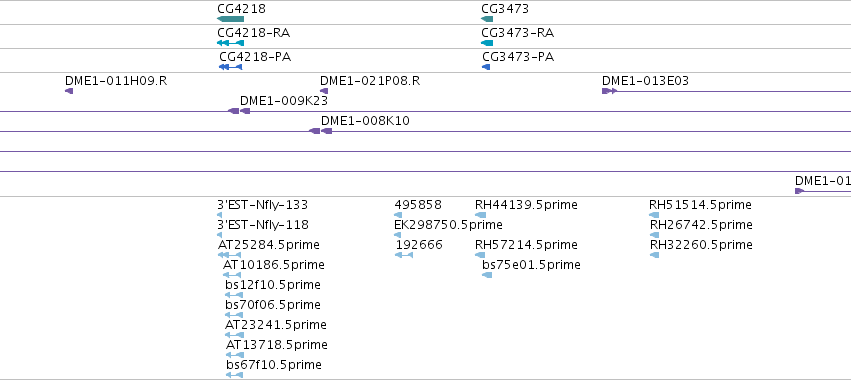Click the RH32260.5prime EST glyph

pos(655,255)
